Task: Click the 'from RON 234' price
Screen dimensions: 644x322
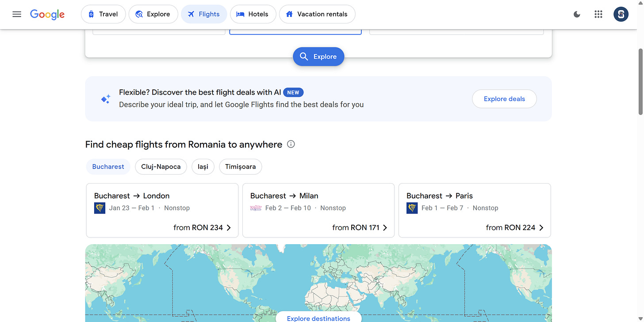Action: click(198, 228)
